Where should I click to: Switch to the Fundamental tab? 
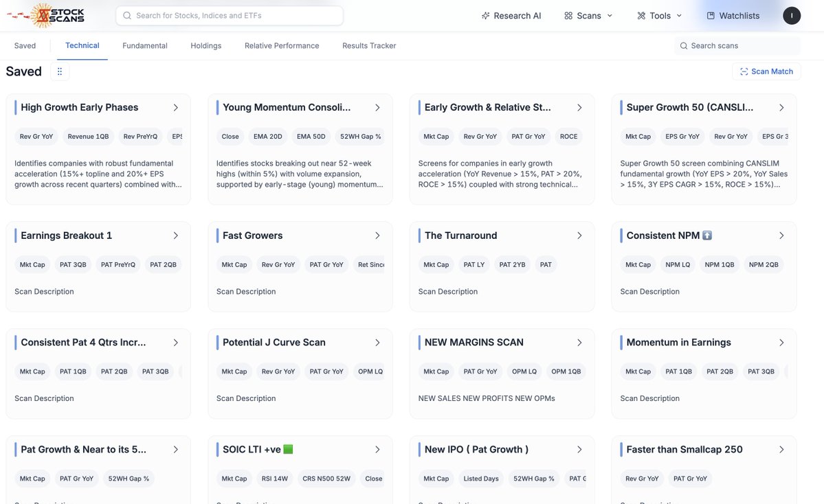click(144, 46)
